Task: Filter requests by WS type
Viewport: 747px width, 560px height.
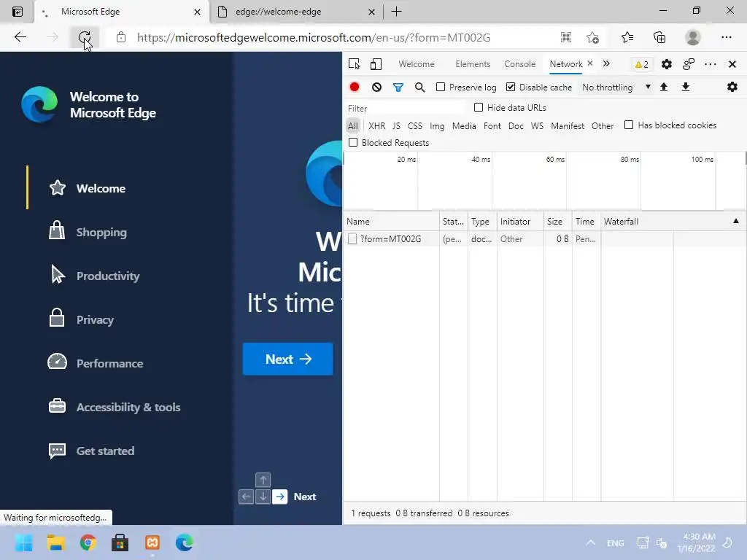Action: [537, 125]
